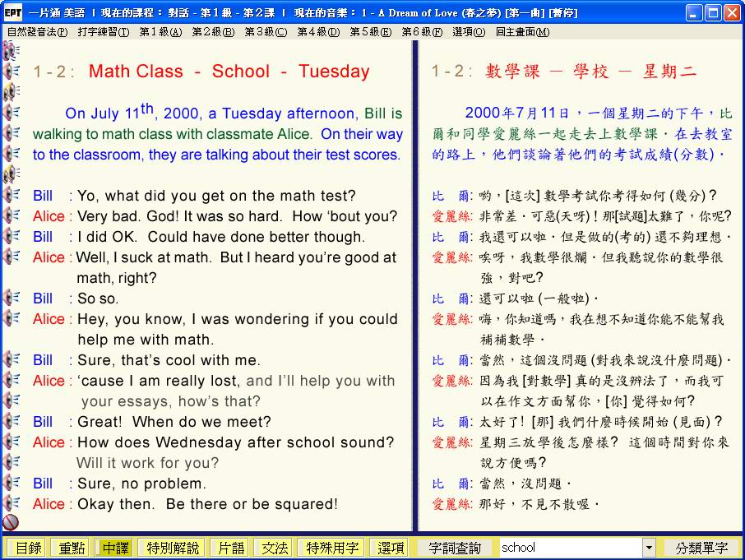Click speaker icon for 'Okay then. Be there'
Screen dimensions: 745x560
pos(11,503)
